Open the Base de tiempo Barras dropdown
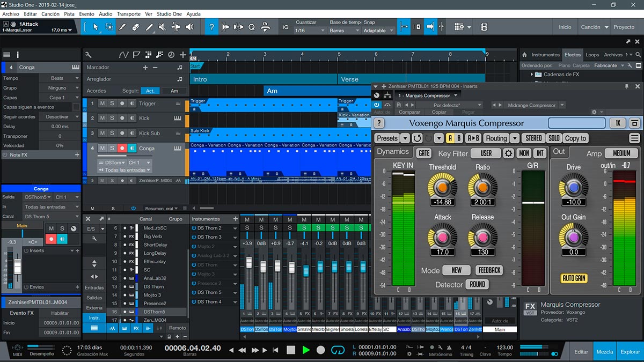644x362 pixels. click(x=344, y=31)
